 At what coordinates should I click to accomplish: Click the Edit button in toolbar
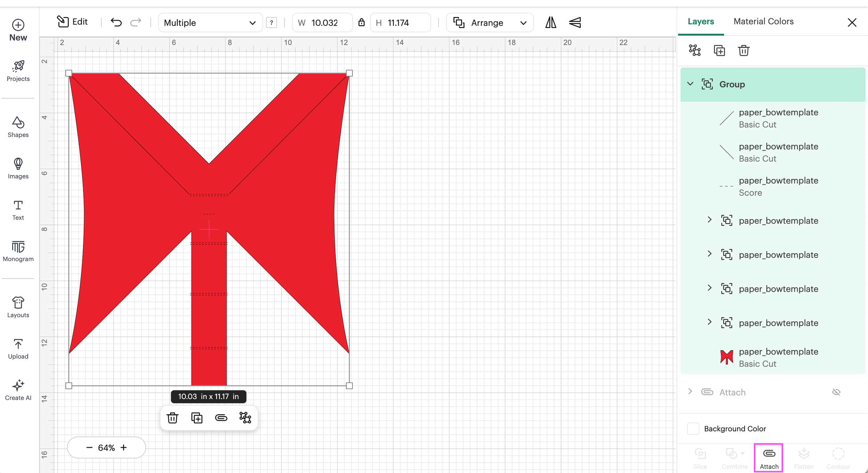[73, 22]
